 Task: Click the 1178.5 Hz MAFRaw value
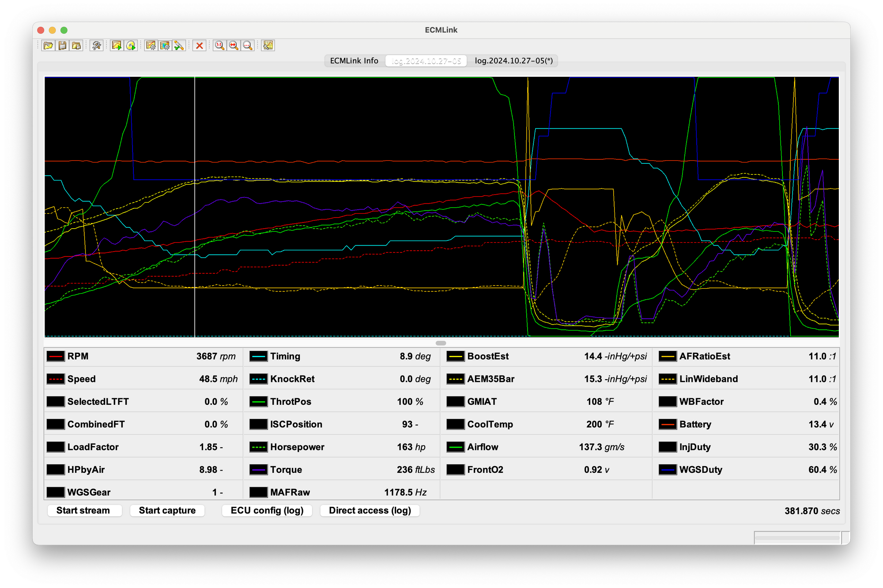pos(405,492)
